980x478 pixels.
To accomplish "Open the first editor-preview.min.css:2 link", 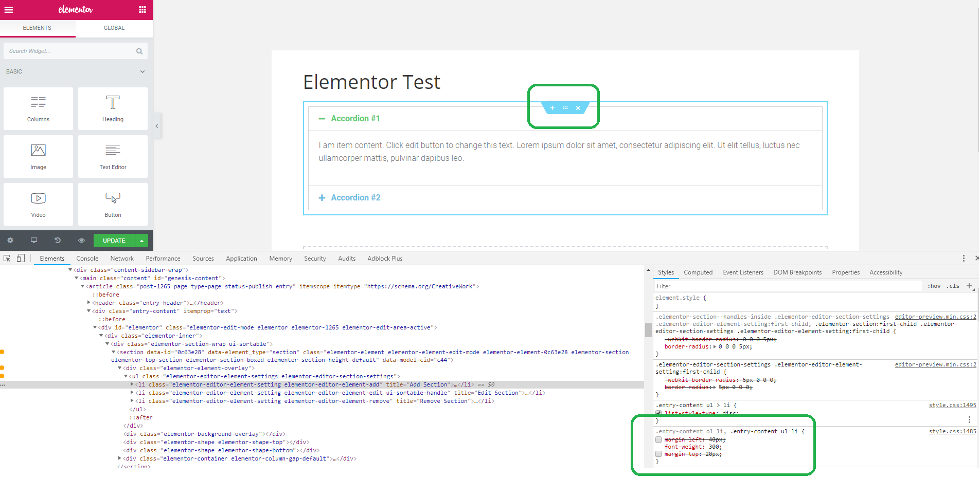I will coord(935,317).
